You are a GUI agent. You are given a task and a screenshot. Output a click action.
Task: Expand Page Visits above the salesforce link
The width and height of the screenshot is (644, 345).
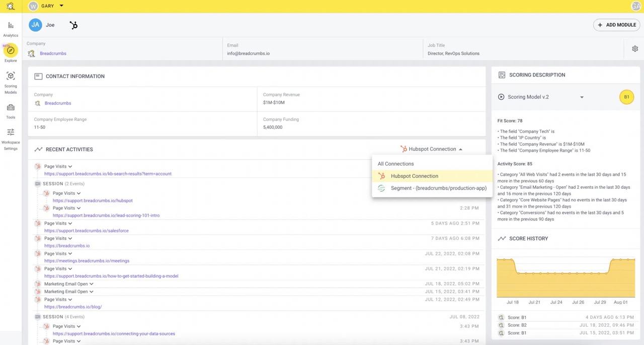[x=70, y=224]
